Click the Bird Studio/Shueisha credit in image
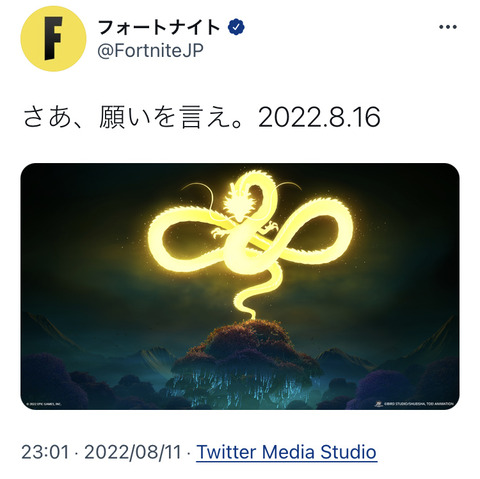This screenshot has height=479, width=480. (414, 404)
